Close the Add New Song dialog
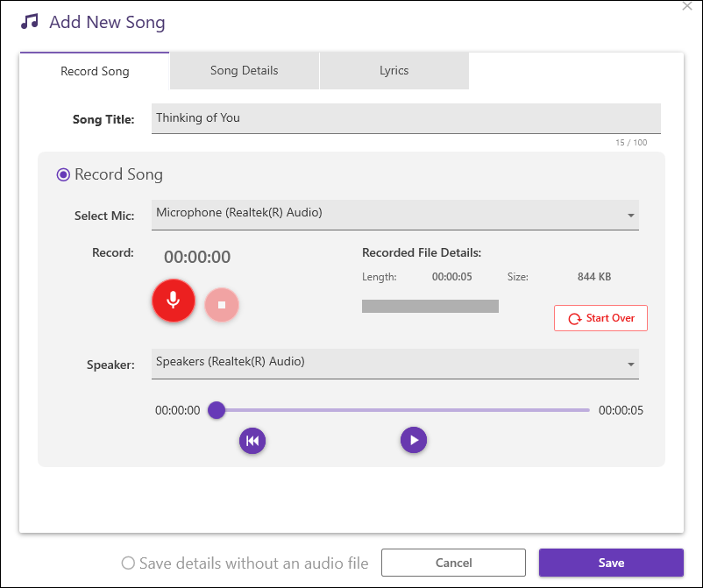This screenshot has width=703, height=588. [x=687, y=6]
